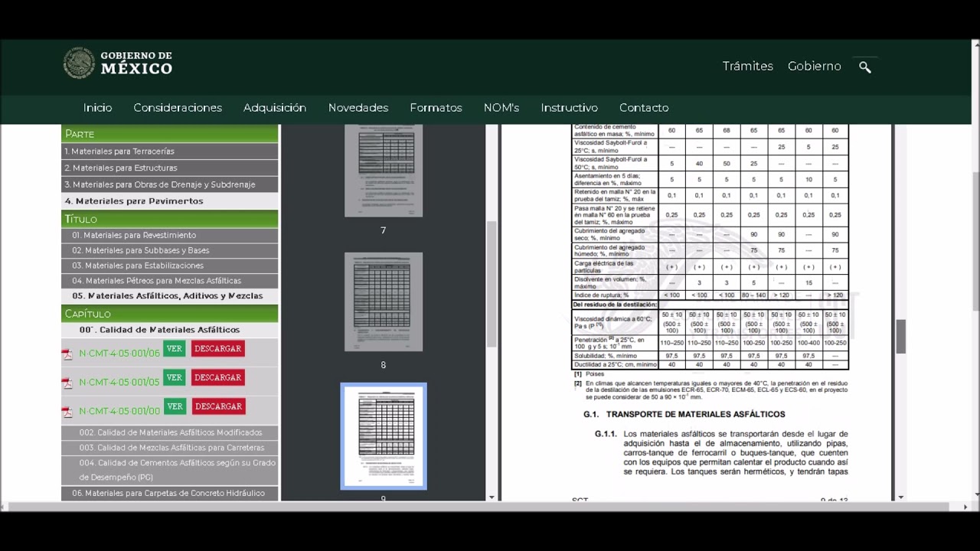Image resolution: width=980 pixels, height=551 pixels.
Task: Click PDF icon beside N-CMT-4-05-001/00
Action: tap(67, 412)
